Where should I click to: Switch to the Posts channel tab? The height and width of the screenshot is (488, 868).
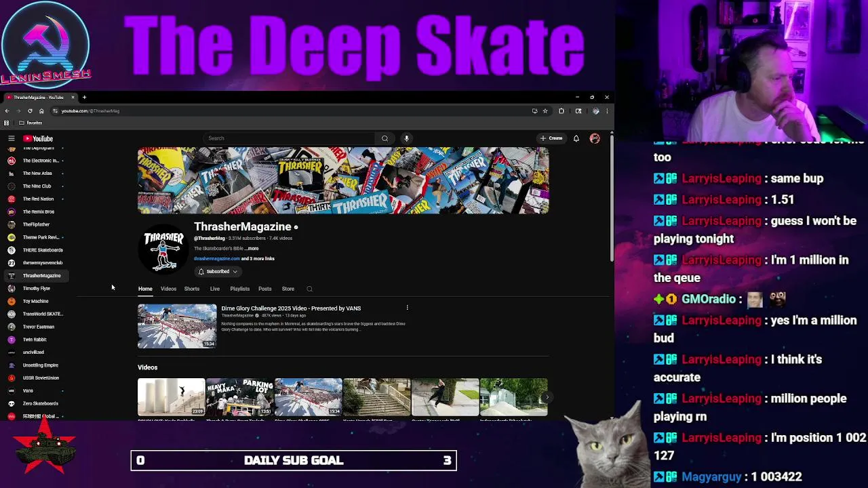click(264, 289)
